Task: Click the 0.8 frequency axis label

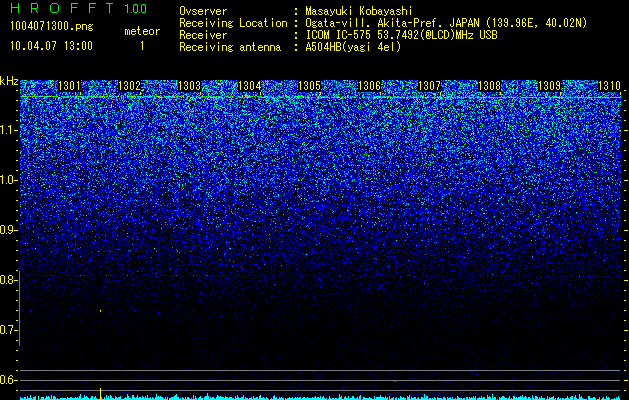Action: tap(8, 280)
